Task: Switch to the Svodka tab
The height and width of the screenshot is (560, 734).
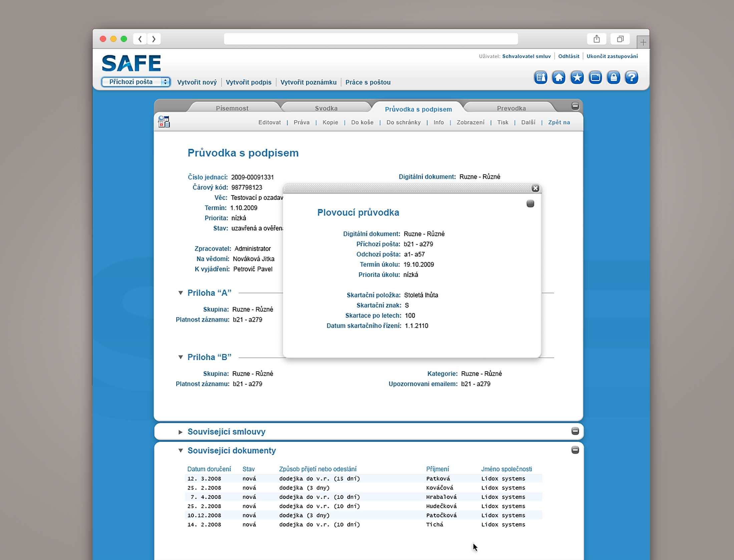Action: pos(326,108)
